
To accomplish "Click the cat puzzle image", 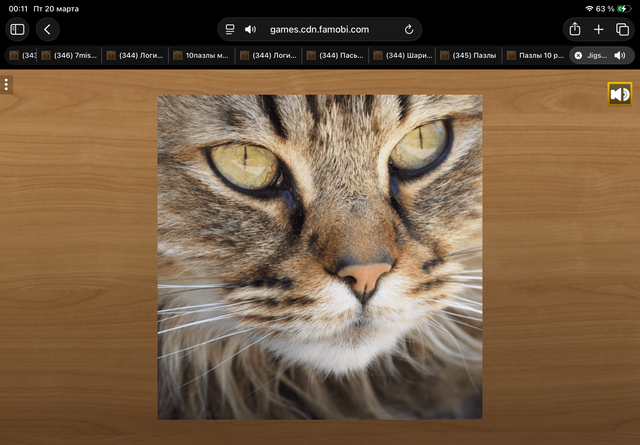I will (x=320, y=257).
